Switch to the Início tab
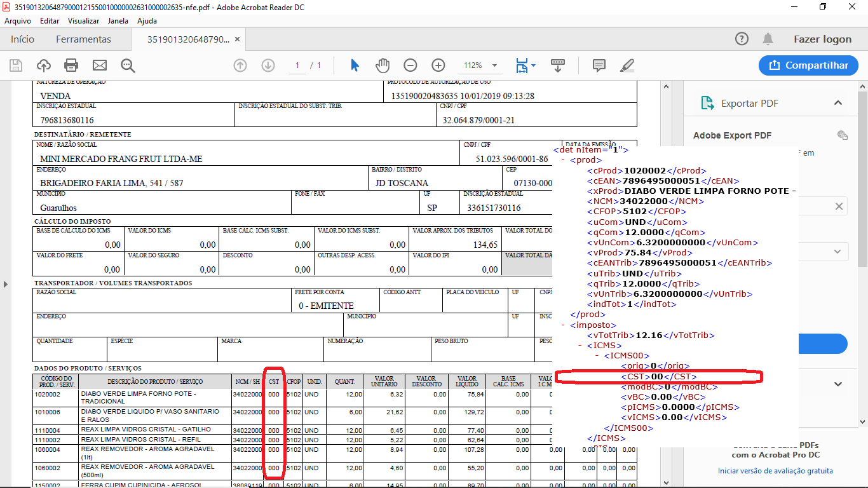The width and height of the screenshot is (868, 488). point(22,39)
